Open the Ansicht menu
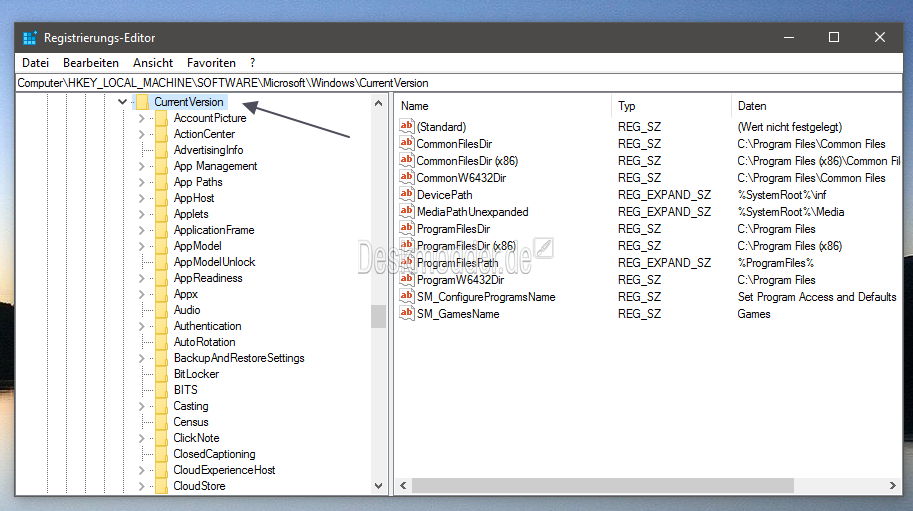The image size is (913, 511). coord(153,63)
